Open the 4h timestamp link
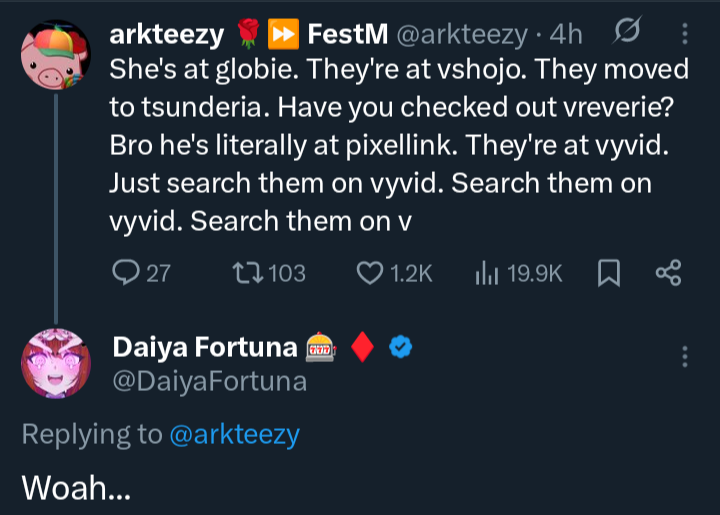The width and height of the screenshot is (720, 515). tap(566, 35)
